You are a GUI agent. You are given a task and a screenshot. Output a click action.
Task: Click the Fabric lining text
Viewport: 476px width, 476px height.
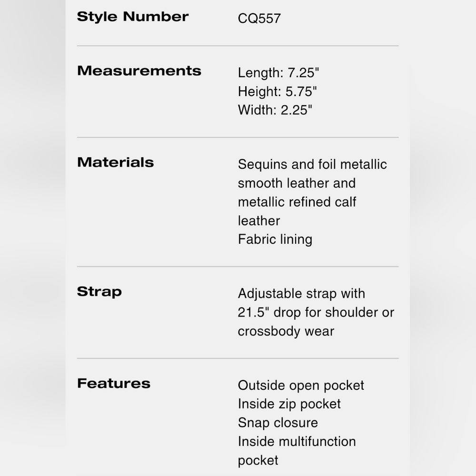pyautogui.click(x=275, y=239)
